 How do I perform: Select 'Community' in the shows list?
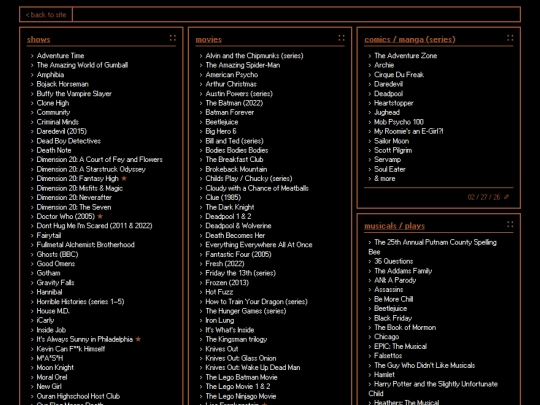pyautogui.click(x=53, y=112)
